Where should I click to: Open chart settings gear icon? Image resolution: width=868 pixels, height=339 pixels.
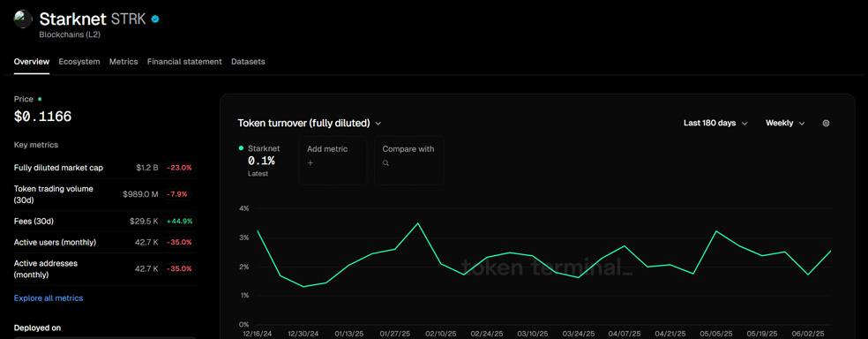[x=826, y=124]
